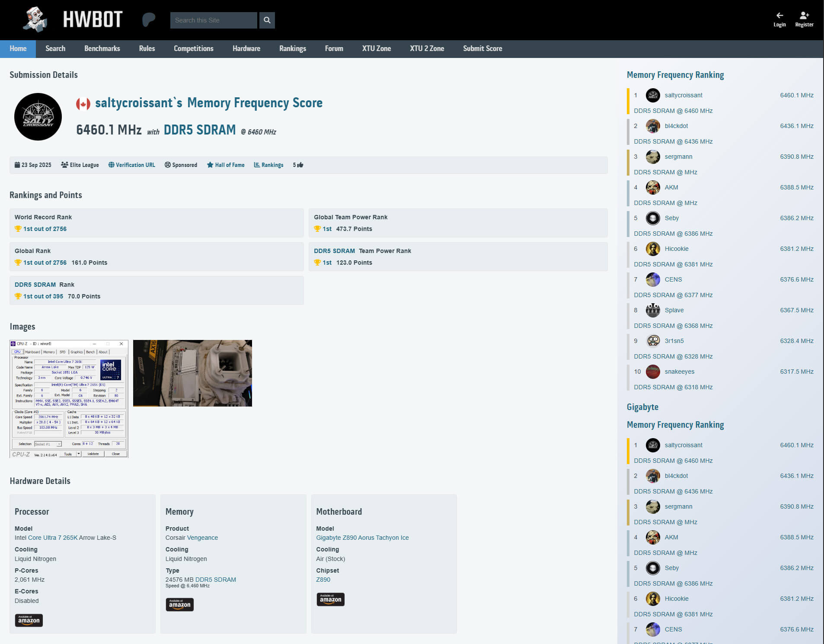Click the calendar icon beside 23 Sep 2025
This screenshot has height=644, width=824.
click(17, 165)
